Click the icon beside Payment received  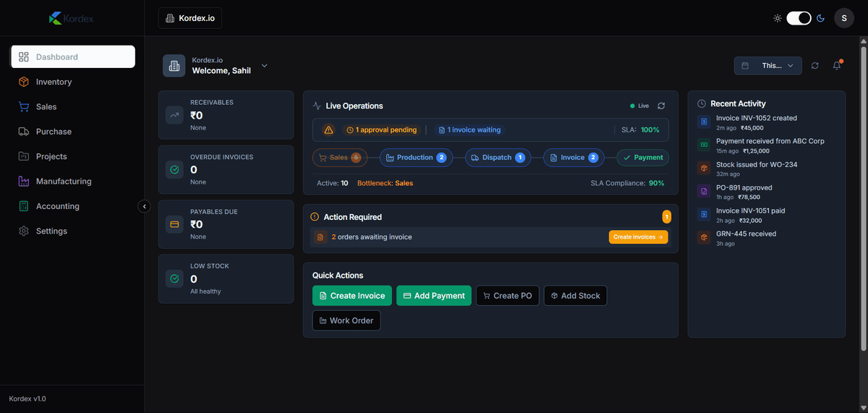tap(704, 145)
